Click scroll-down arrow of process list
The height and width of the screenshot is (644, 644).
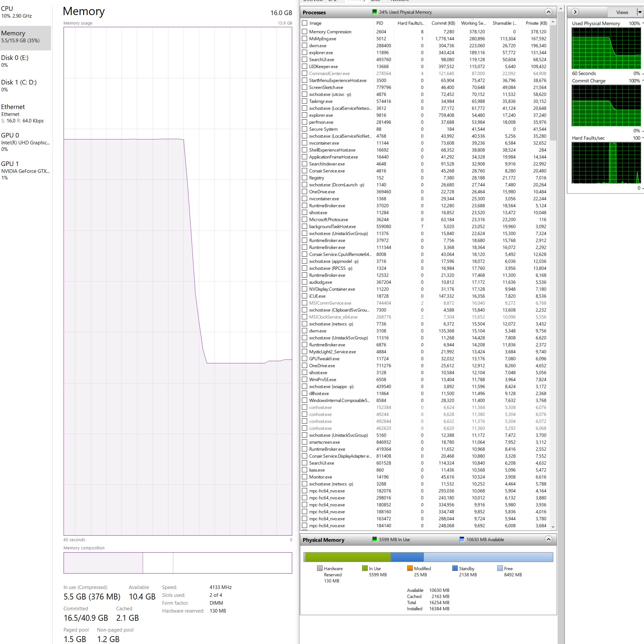[553, 527]
